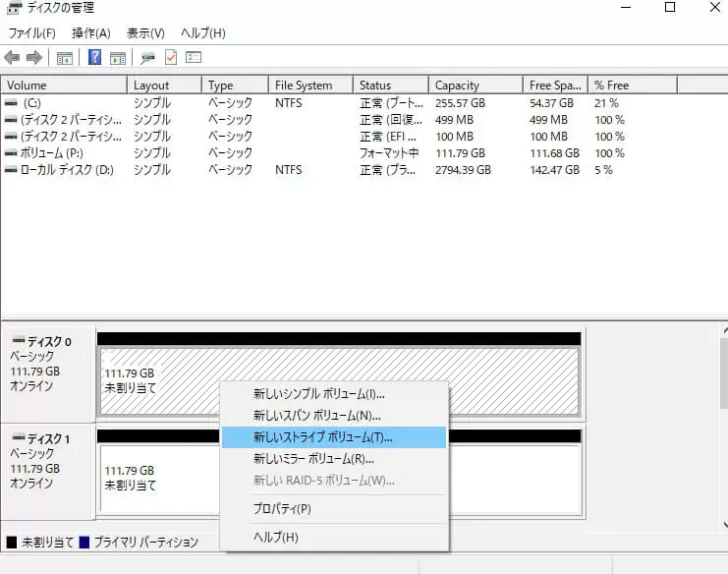
Task: Maximize the ディスクの管理 window
Action: click(669, 7)
